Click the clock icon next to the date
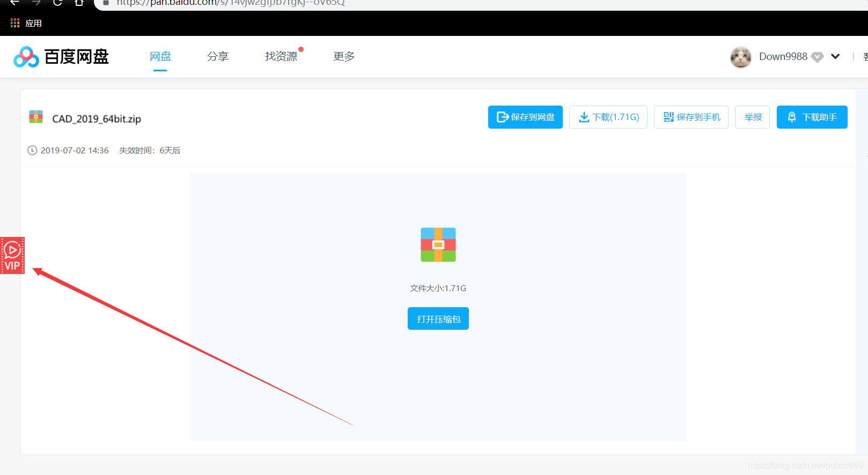 32,150
